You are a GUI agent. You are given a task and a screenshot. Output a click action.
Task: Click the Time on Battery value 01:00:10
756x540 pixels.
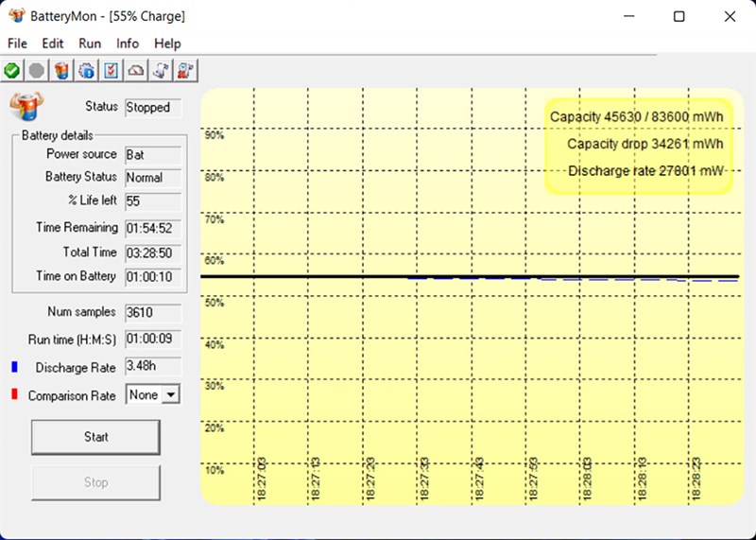(x=153, y=277)
